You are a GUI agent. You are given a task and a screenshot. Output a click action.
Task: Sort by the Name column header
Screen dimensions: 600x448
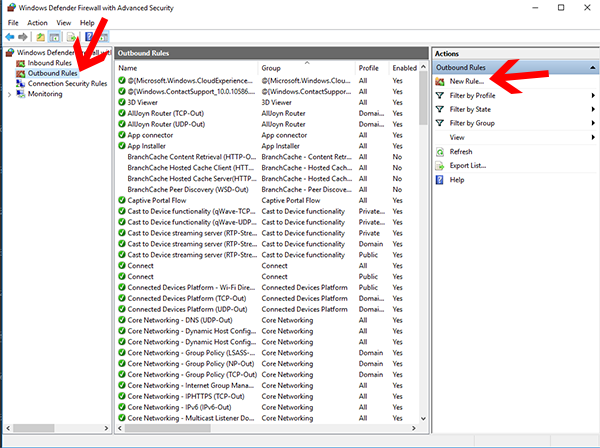[x=188, y=68]
